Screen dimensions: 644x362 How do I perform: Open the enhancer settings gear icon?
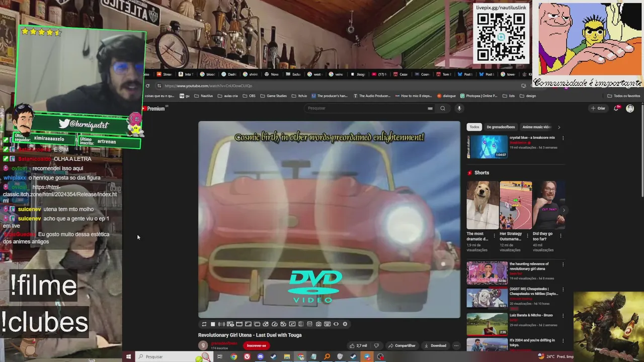(x=345, y=324)
